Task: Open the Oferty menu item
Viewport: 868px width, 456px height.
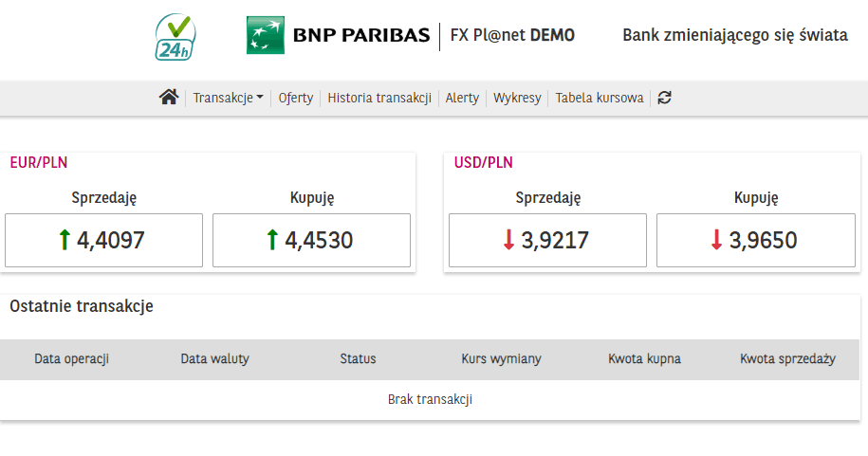Action: (296, 98)
